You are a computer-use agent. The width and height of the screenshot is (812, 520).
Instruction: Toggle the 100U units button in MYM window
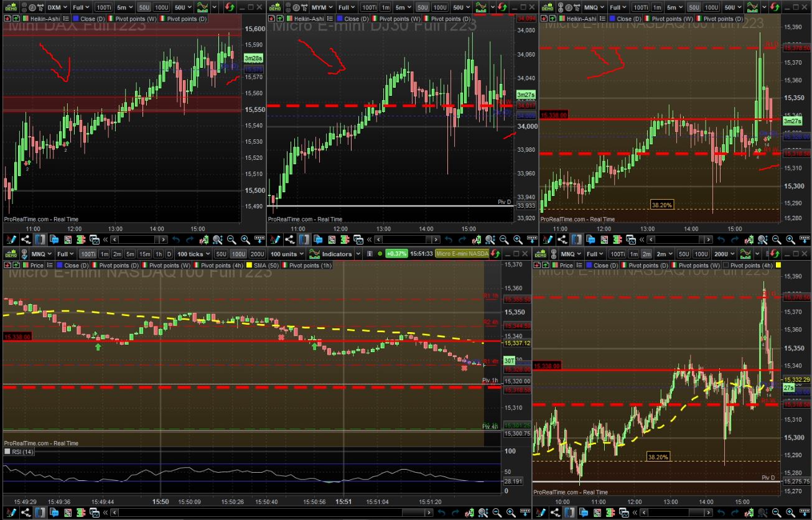pos(440,7)
